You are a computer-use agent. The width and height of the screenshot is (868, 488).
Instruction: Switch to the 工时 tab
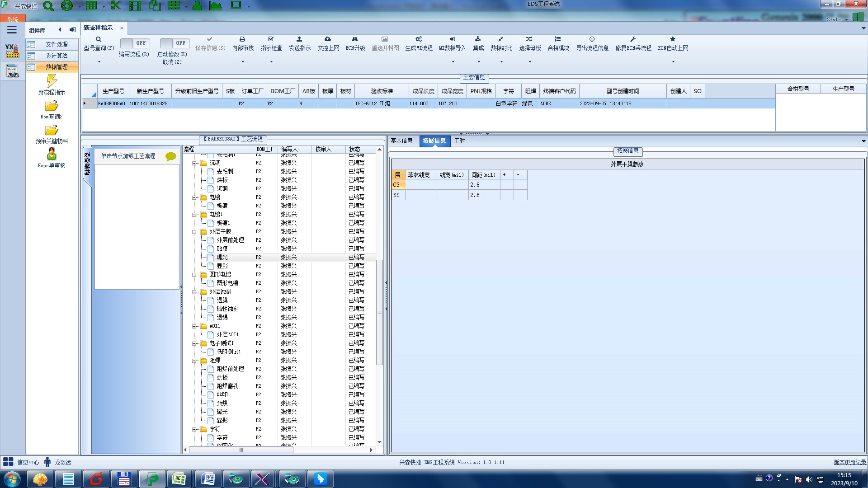tap(459, 141)
